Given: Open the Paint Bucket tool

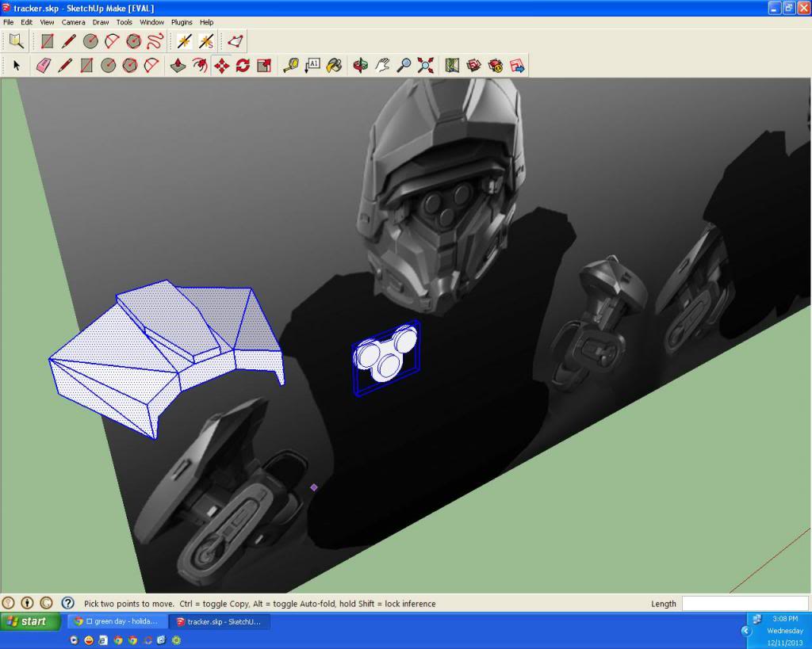Looking at the screenshot, I should coord(335,66).
